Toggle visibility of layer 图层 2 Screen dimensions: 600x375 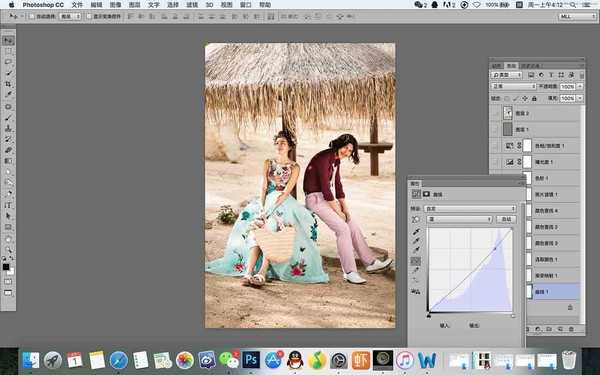tap(496, 113)
